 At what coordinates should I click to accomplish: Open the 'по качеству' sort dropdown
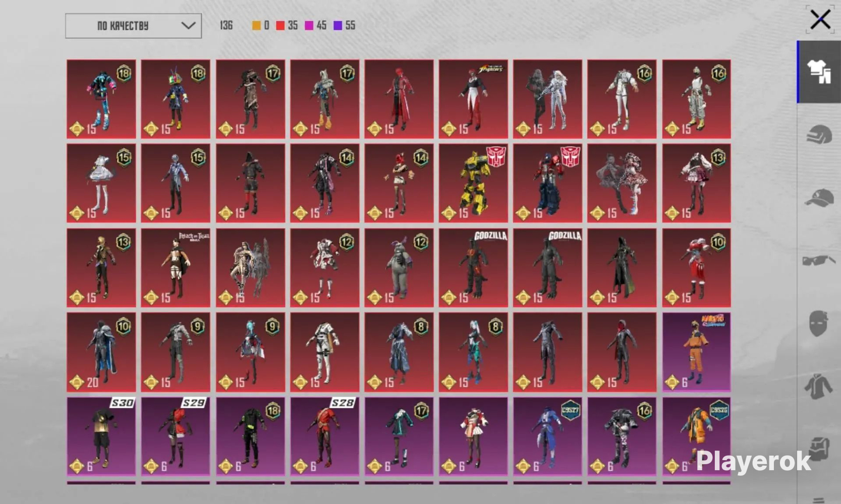(x=133, y=26)
